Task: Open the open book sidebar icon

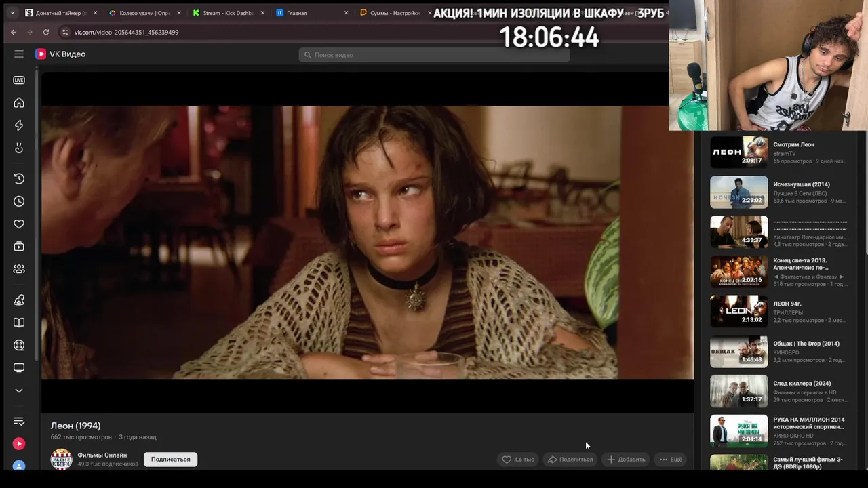Action: coord(19,323)
